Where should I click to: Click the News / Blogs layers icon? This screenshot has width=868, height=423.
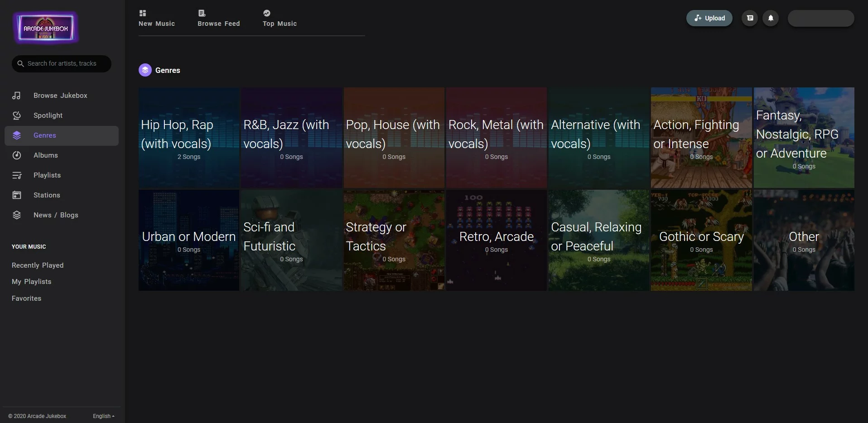pyautogui.click(x=17, y=215)
